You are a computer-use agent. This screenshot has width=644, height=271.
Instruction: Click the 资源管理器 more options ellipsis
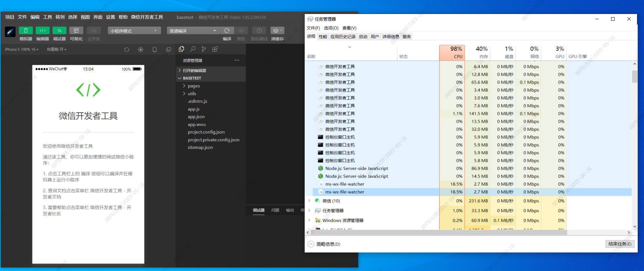pyautogui.click(x=237, y=60)
